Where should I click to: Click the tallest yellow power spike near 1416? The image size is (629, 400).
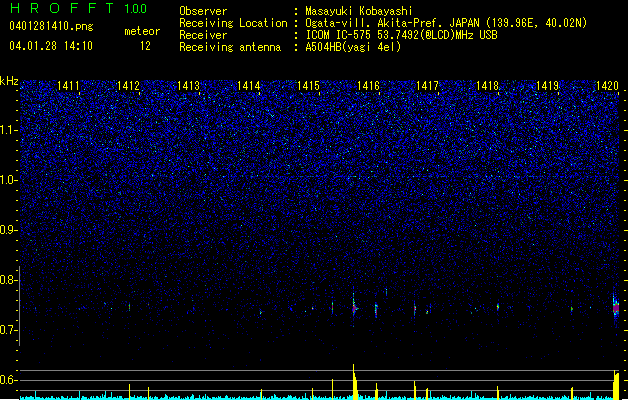click(354, 382)
